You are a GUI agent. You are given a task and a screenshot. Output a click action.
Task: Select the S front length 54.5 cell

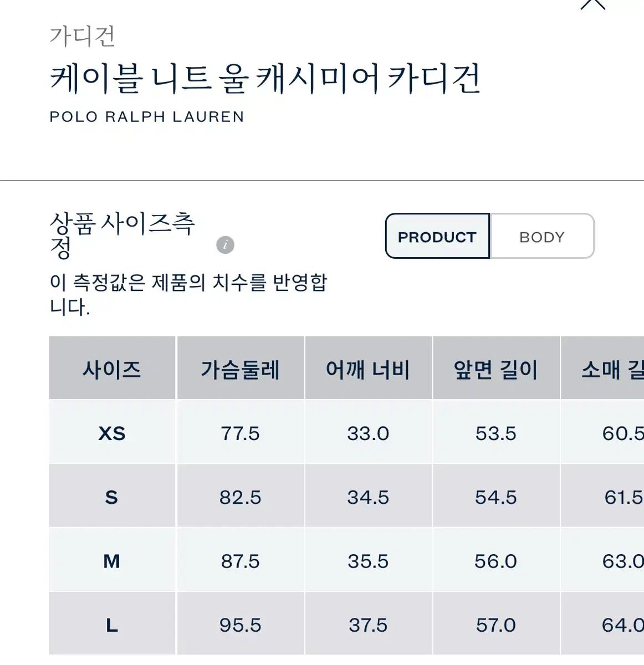click(x=496, y=497)
